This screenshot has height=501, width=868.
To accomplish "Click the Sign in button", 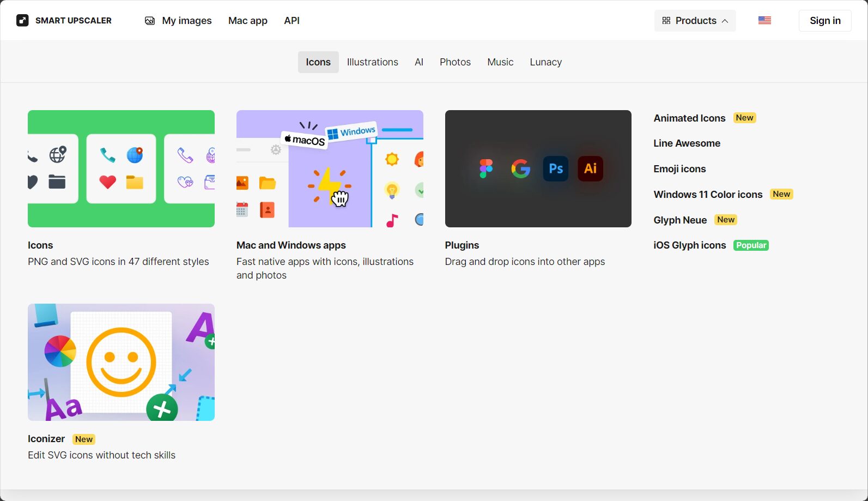I will coord(825,21).
